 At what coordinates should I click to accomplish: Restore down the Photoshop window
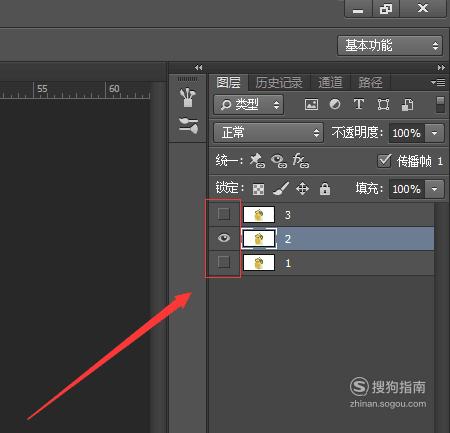386,9
